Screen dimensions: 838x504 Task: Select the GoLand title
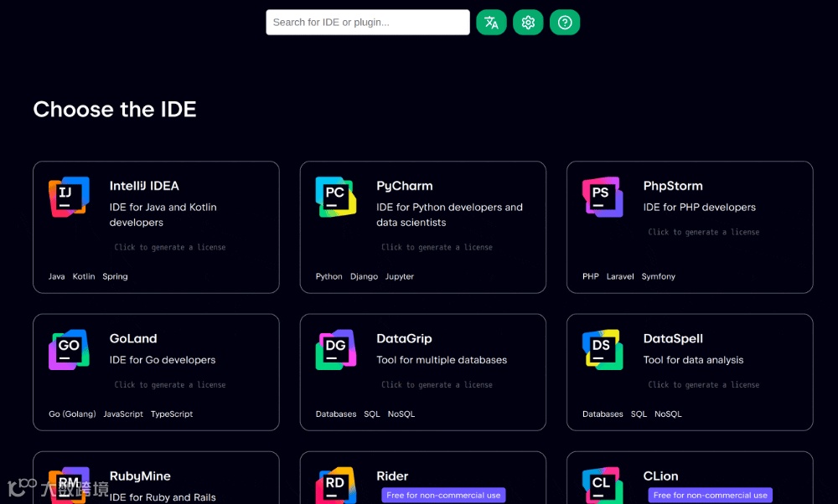click(x=133, y=338)
